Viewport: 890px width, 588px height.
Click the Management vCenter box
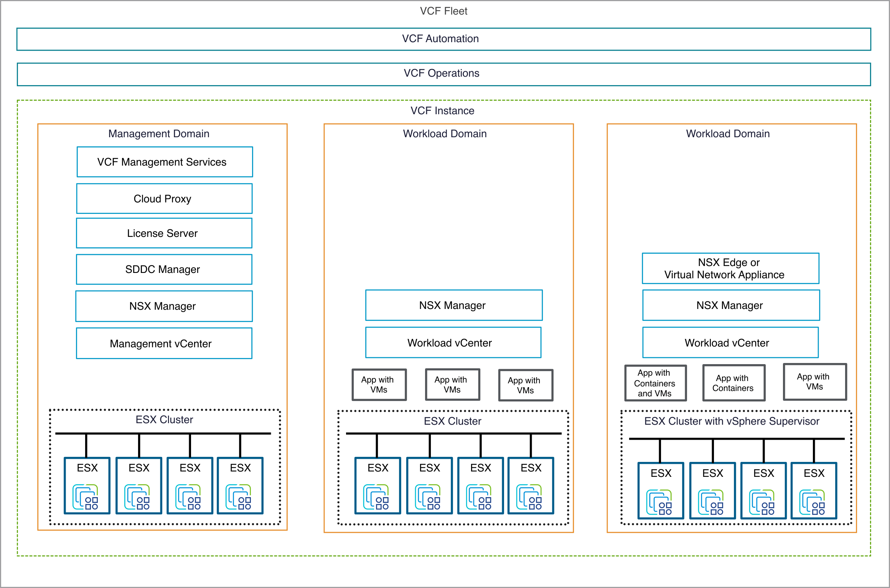tap(164, 343)
